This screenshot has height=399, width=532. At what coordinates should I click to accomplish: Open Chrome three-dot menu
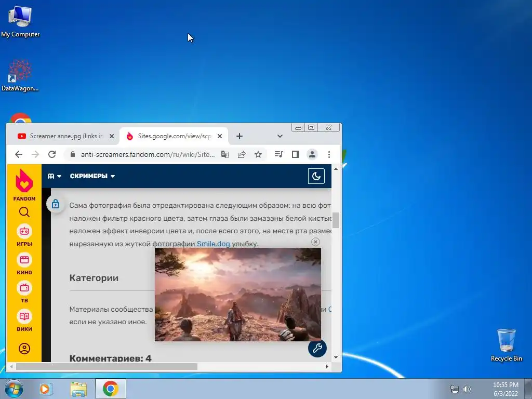tap(329, 154)
